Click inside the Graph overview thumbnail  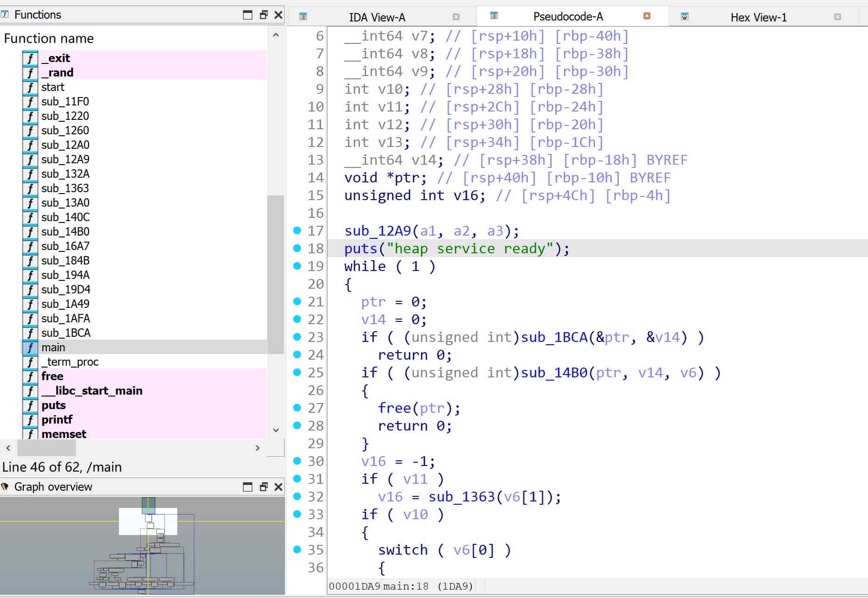142,546
